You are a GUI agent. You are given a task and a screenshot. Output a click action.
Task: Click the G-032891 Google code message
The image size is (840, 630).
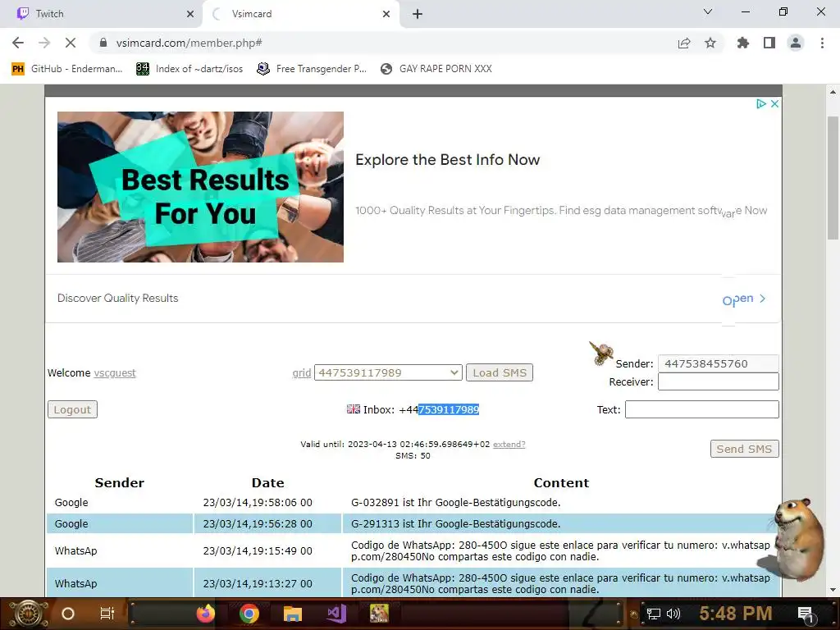[455, 503]
